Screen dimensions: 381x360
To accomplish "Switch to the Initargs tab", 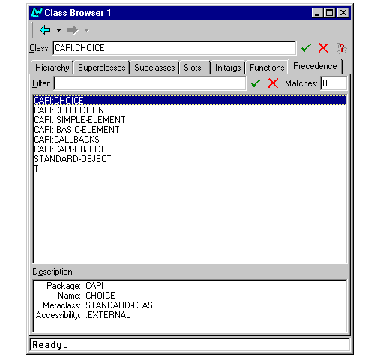I will point(228,68).
